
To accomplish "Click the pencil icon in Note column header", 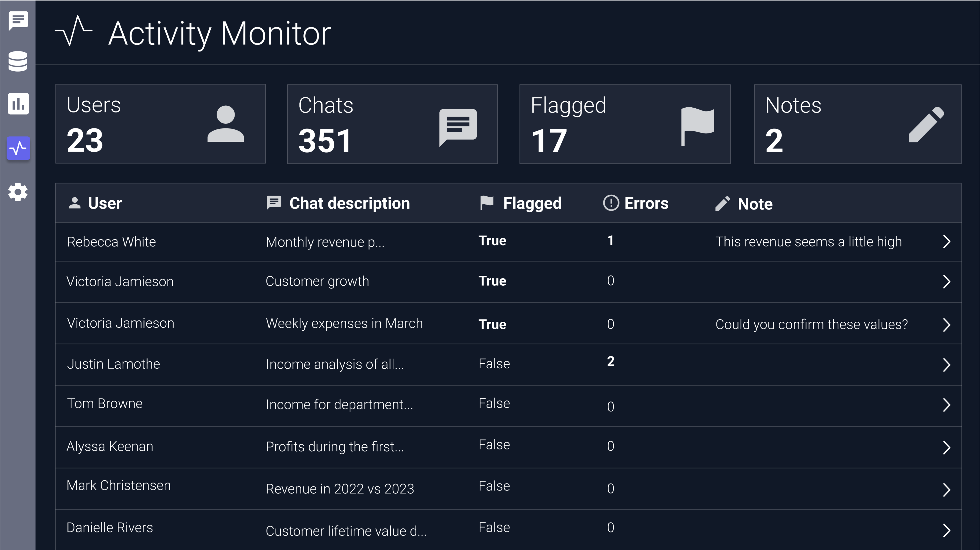I will tap(722, 204).
